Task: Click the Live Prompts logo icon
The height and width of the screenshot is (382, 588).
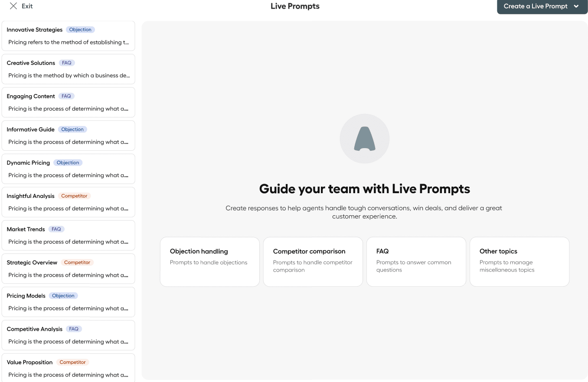Action: [x=364, y=139]
